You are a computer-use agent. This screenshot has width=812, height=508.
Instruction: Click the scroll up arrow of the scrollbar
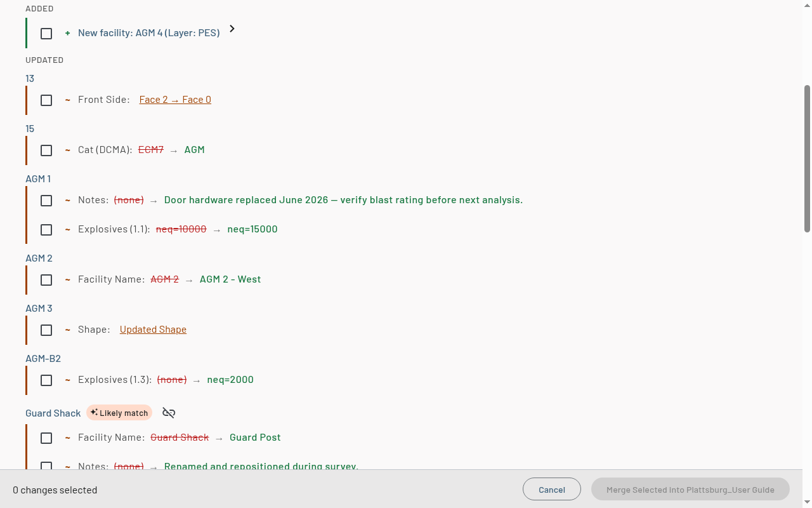pyautogui.click(x=808, y=4)
